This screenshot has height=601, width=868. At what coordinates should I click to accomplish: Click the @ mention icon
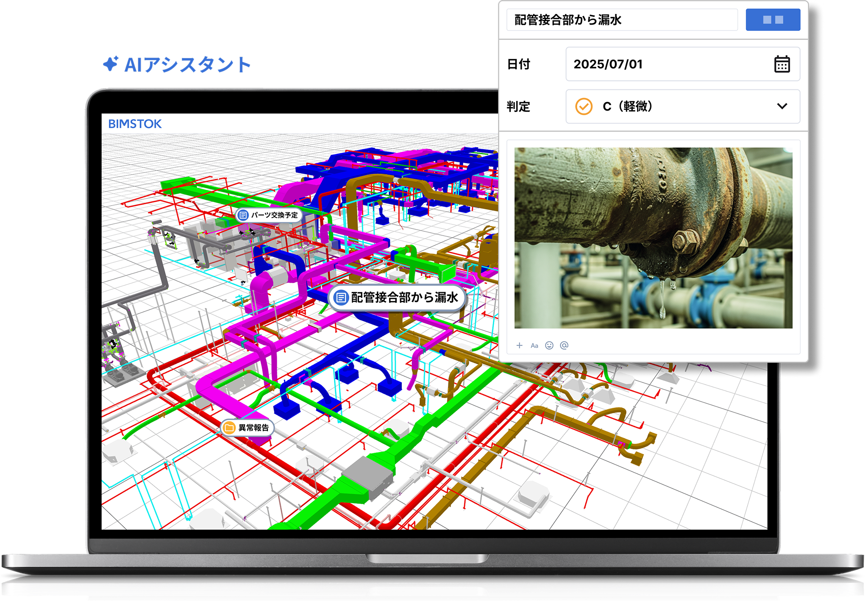[x=564, y=345]
